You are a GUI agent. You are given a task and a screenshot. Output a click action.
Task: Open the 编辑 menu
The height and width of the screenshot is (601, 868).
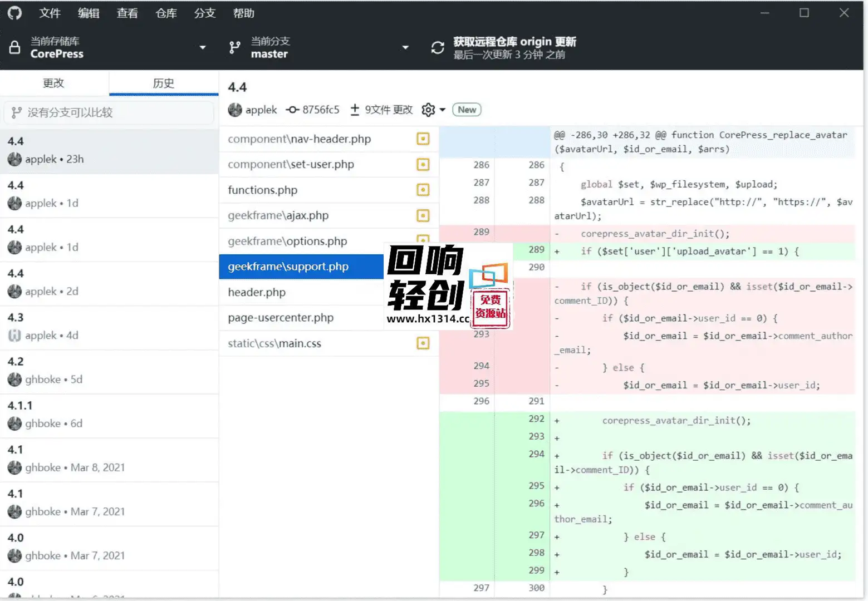pos(89,13)
